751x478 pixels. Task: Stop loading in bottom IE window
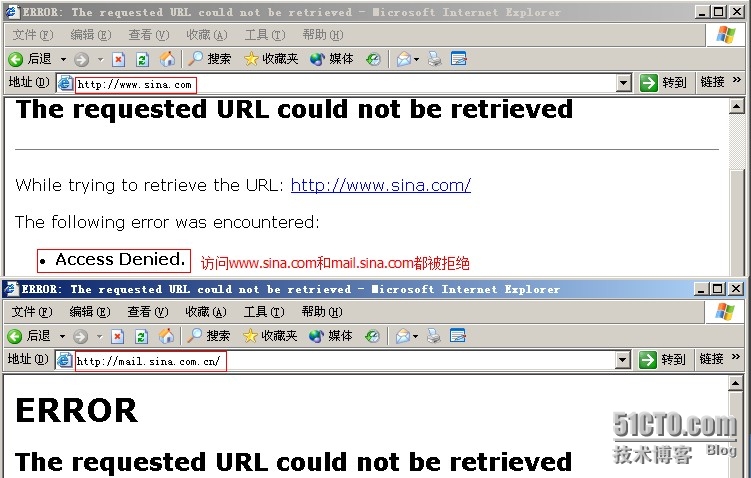(117, 337)
